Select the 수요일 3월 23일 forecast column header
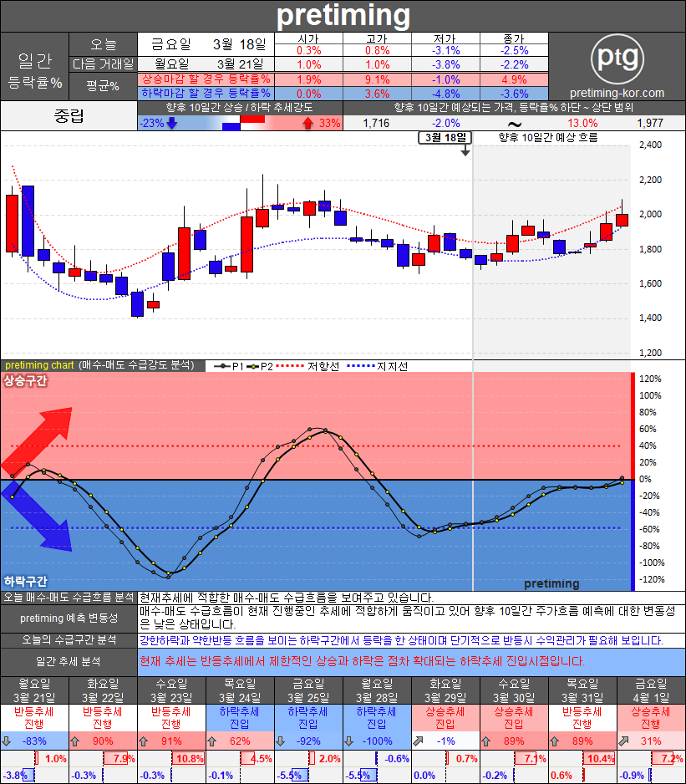This screenshot has width=686, height=784. click(x=171, y=690)
